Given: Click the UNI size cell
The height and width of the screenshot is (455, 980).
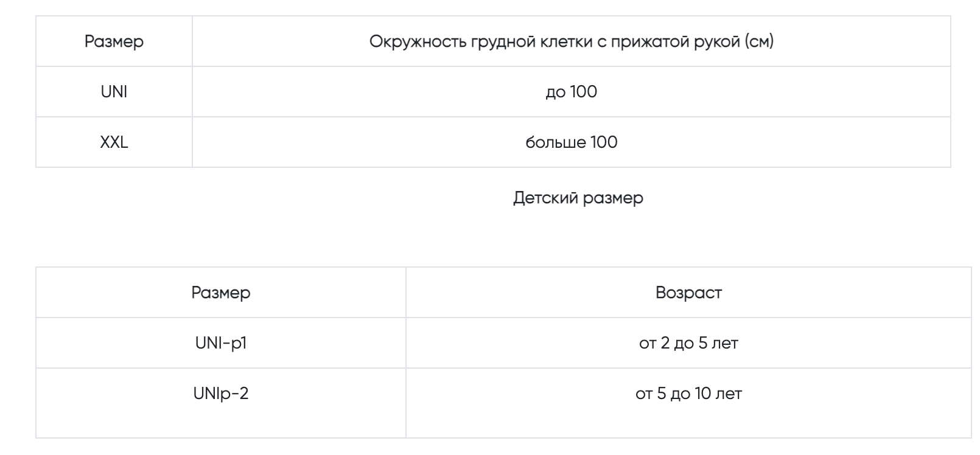Looking at the screenshot, I should (114, 92).
